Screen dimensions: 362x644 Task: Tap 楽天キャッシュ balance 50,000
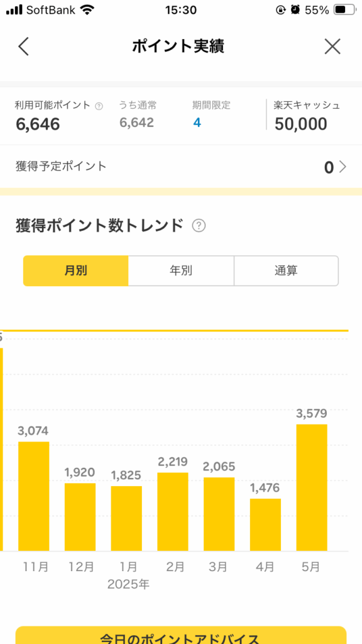[x=301, y=124]
